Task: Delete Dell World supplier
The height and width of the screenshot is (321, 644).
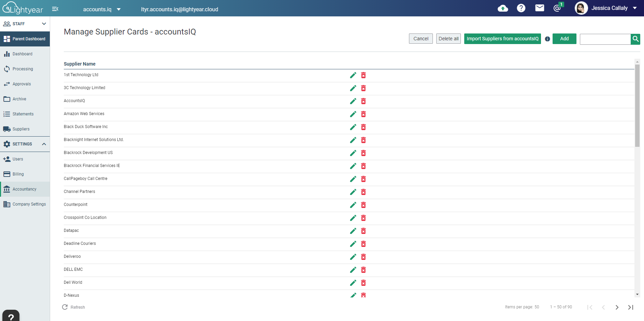Action: (x=364, y=283)
